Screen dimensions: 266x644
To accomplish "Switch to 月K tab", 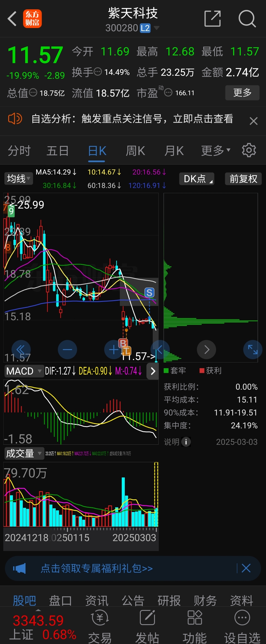I will point(174,151).
